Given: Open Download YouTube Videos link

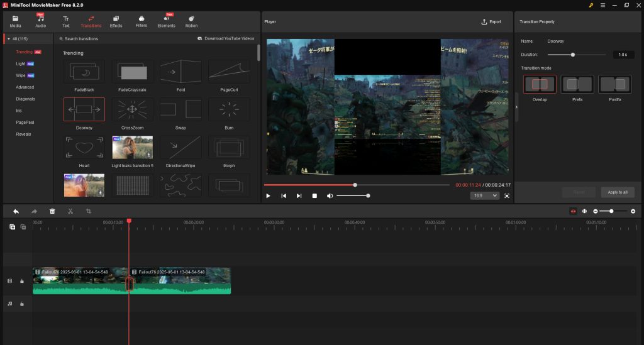Looking at the screenshot, I should click(226, 38).
